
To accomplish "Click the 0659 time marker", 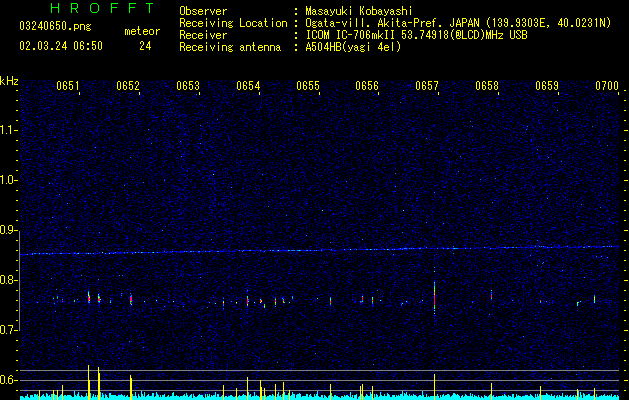I will 547,86.
